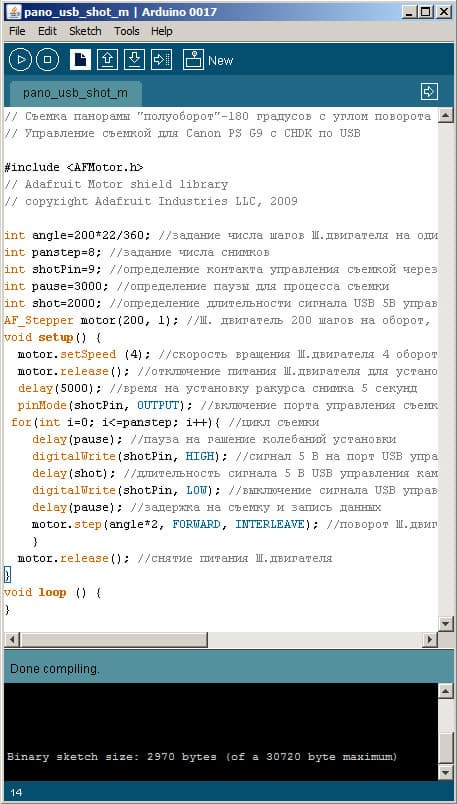Screen dimensions: 457x804
Task: Open the Serial Monitor icon
Action: 193,60
